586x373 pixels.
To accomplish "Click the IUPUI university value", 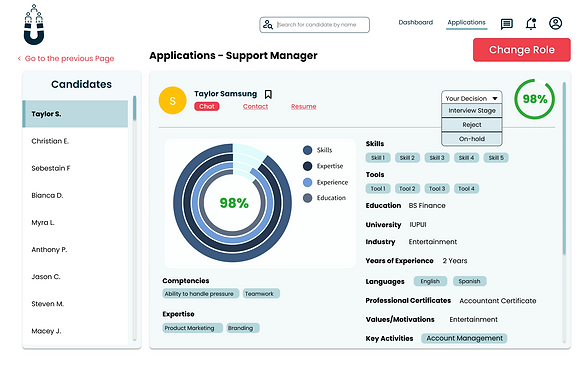I will coord(418,225).
